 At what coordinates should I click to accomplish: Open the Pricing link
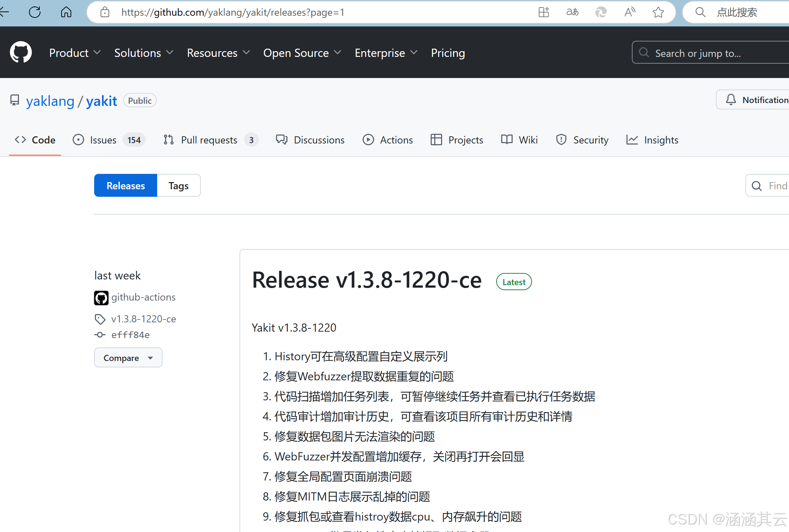tap(447, 53)
